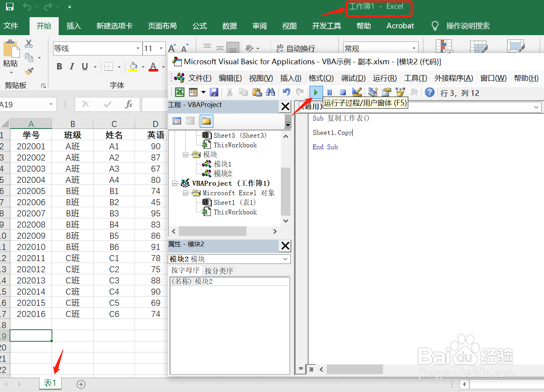Open VBA 插入(I) menu
Viewport: 544px width, 392px height.
291,78
